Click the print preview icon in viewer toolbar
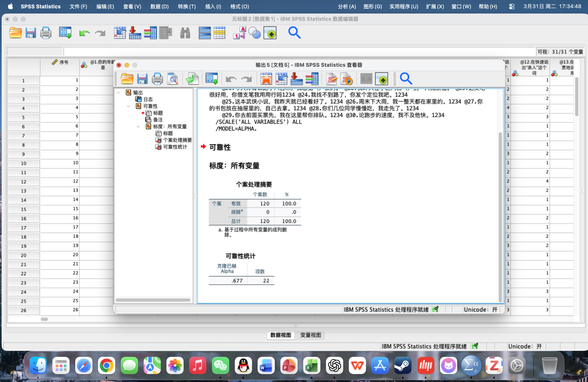This screenshot has height=382, width=588. [x=173, y=79]
